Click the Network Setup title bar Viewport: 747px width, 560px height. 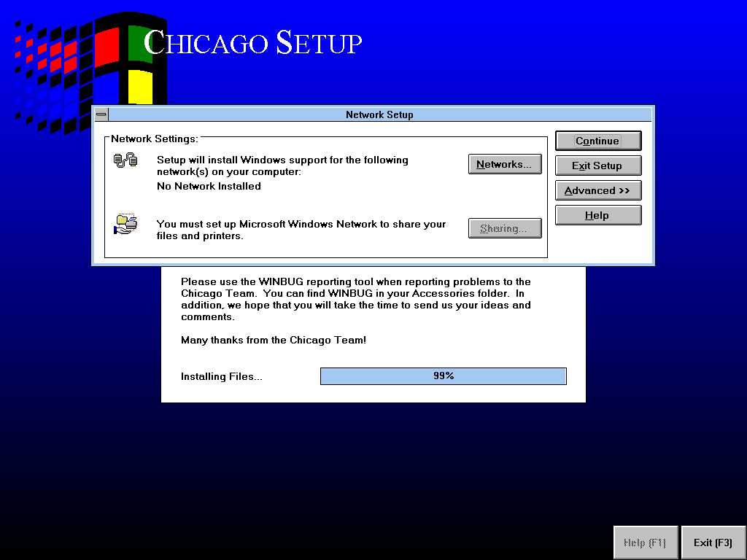coord(379,114)
